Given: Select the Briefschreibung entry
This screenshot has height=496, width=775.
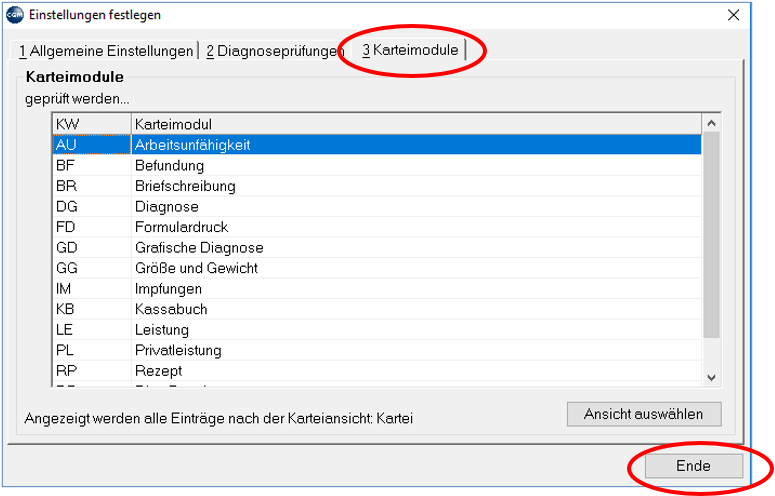Looking at the screenshot, I should (377, 186).
